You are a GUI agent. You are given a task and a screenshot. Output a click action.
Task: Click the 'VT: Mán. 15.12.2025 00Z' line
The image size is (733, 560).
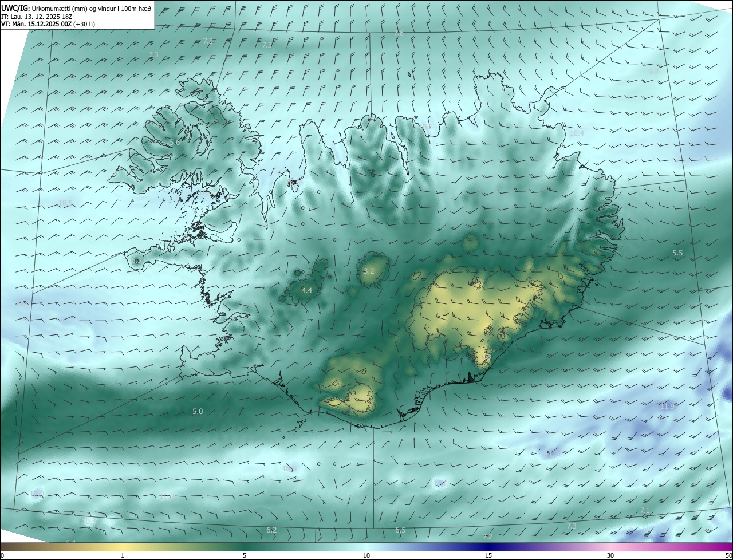click(x=48, y=24)
